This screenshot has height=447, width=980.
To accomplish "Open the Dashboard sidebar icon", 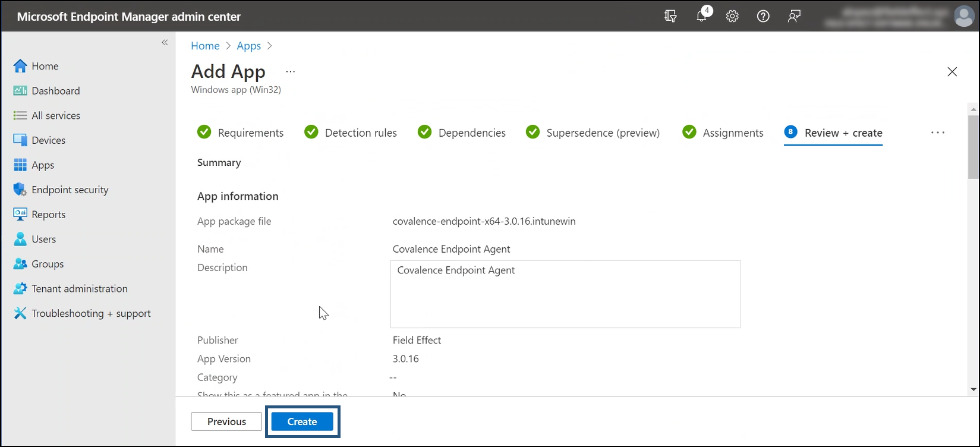I will 20,91.
